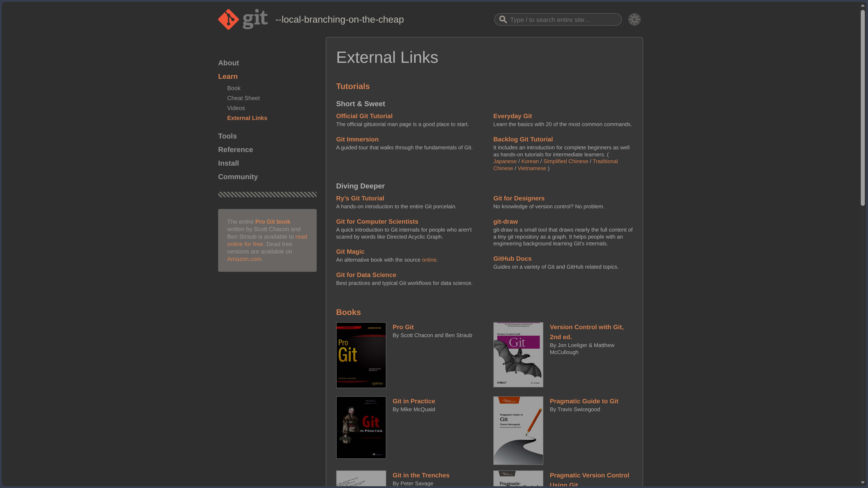Open the Install sidebar section
This screenshot has height=488, width=868.
click(x=228, y=163)
